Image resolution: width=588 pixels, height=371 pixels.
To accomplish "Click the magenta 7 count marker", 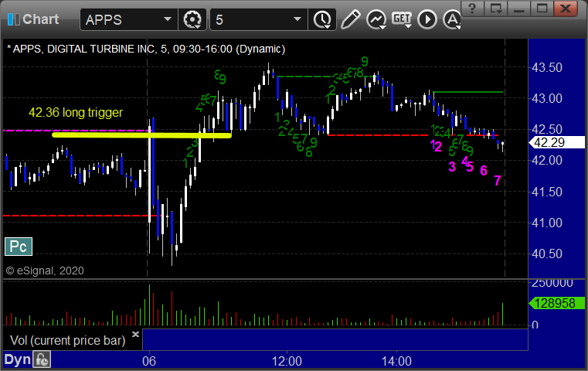I will 498,181.
